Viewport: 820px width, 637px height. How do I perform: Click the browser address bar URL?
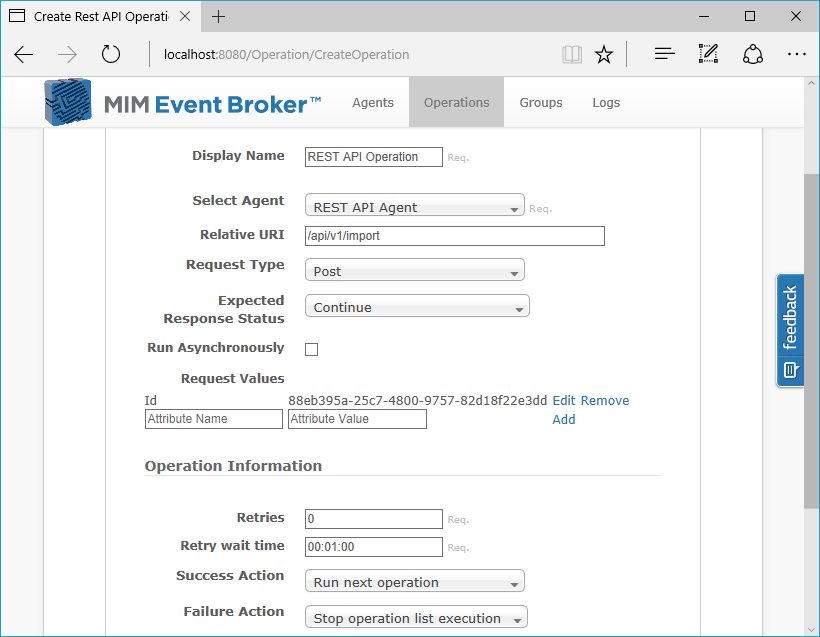click(x=287, y=54)
